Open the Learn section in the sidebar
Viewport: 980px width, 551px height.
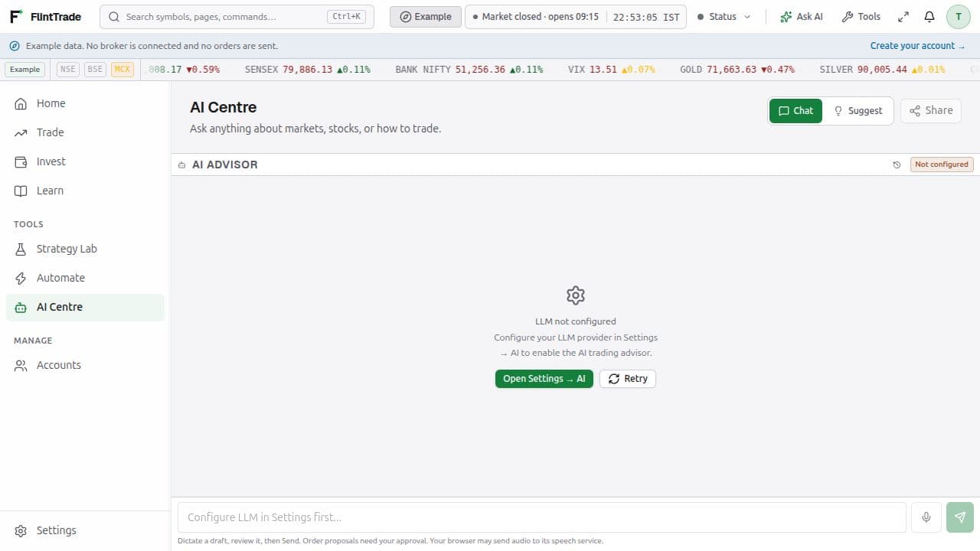click(85, 191)
